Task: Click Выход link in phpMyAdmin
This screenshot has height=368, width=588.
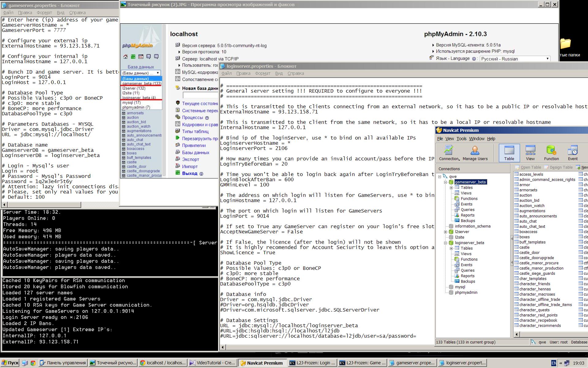Action: click(190, 174)
